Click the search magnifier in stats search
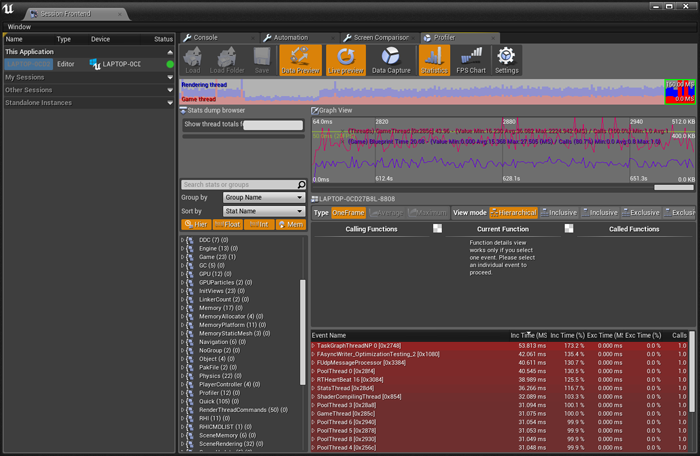The image size is (700, 456). coord(302,185)
